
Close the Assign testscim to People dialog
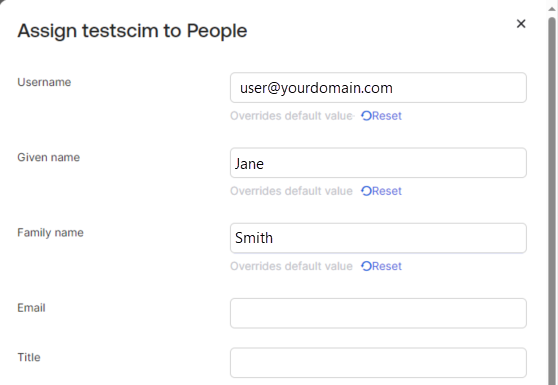point(521,24)
